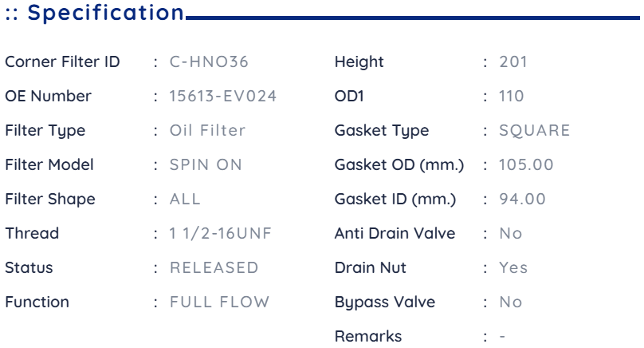
Task: Select the Height value 201
Action: point(513,62)
